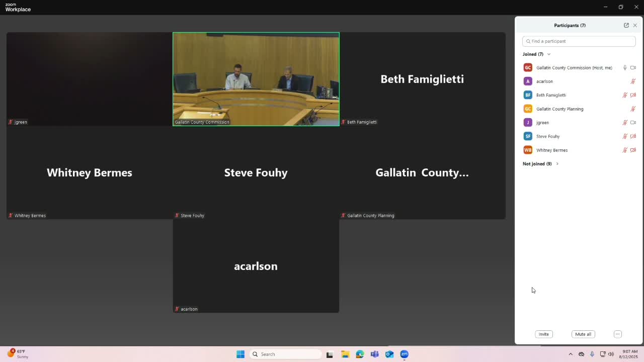The image size is (644, 362).
Task: Click Gallatin County Planning's muted mic icon
Action: [633, 109]
